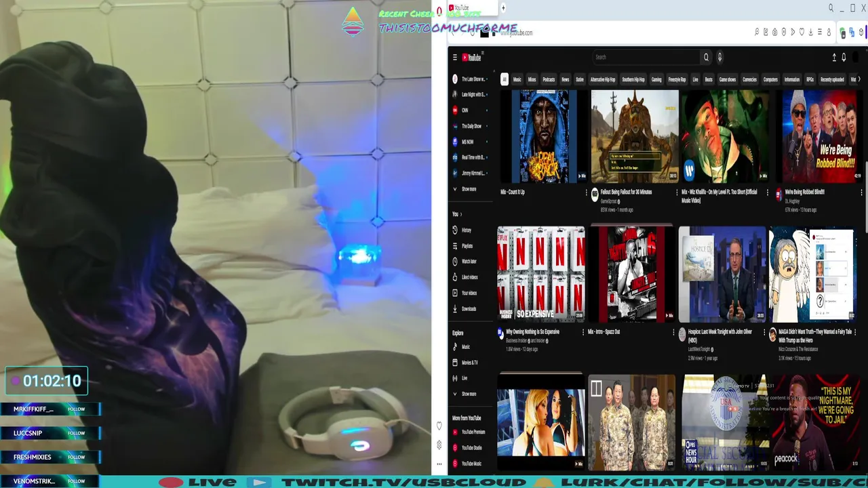Screen dimensions: 868x488
Task: Expand subscriptions with 'Show more'
Action: point(469,189)
